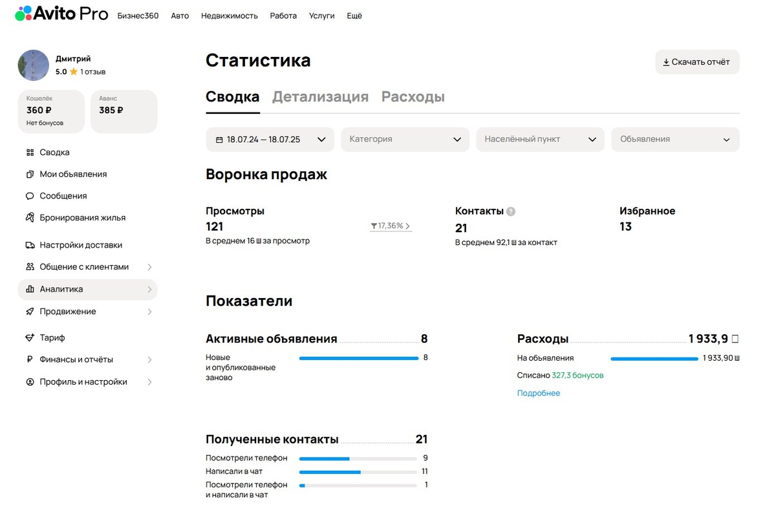This screenshot has height=532, width=776.
Task: Switch to the Детализация tab
Action: pos(320,96)
